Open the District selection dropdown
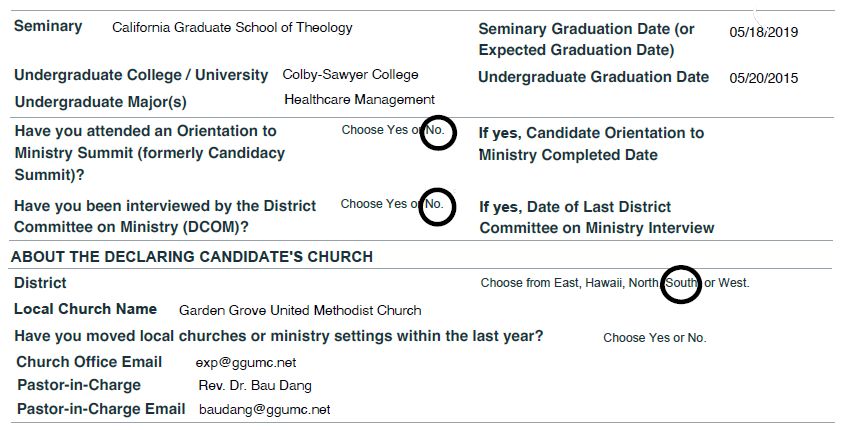843x430 pixels. click(x=615, y=283)
